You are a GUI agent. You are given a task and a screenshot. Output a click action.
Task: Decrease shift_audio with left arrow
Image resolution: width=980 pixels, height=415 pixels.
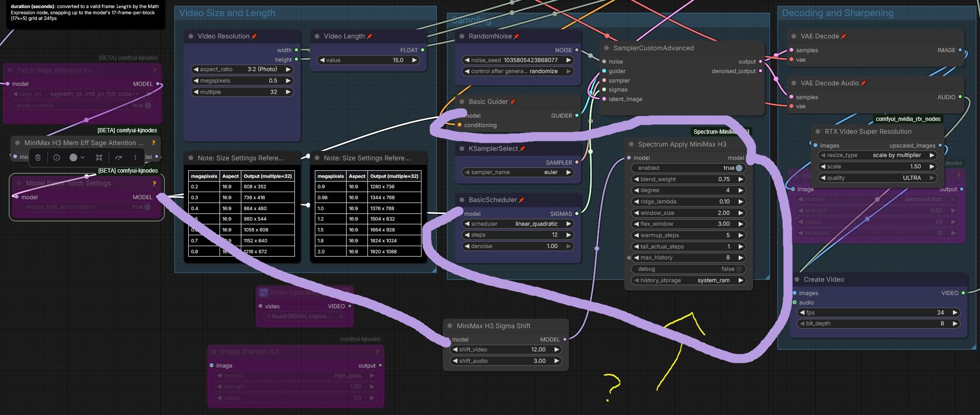pyautogui.click(x=455, y=361)
